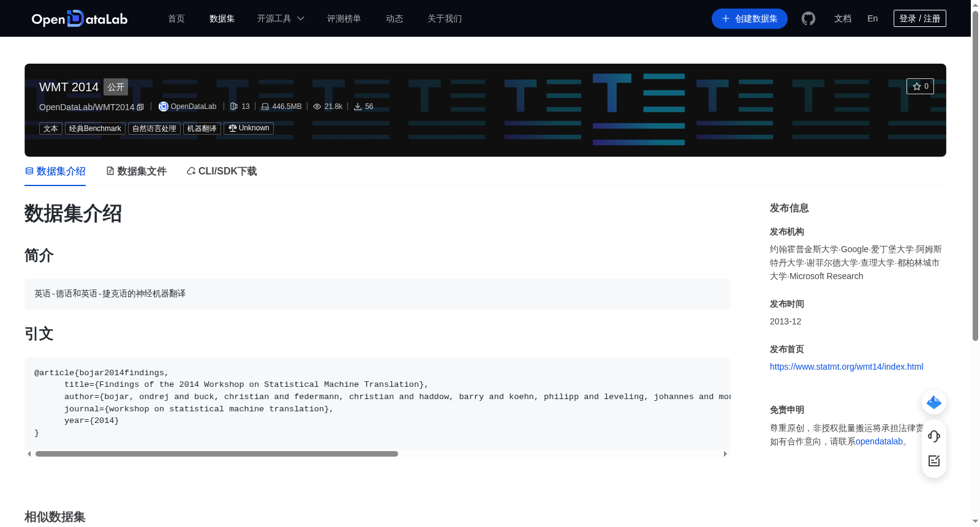980x527 pixels.
Task: Click the 公开 visibility badge
Action: [x=116, y=87]
